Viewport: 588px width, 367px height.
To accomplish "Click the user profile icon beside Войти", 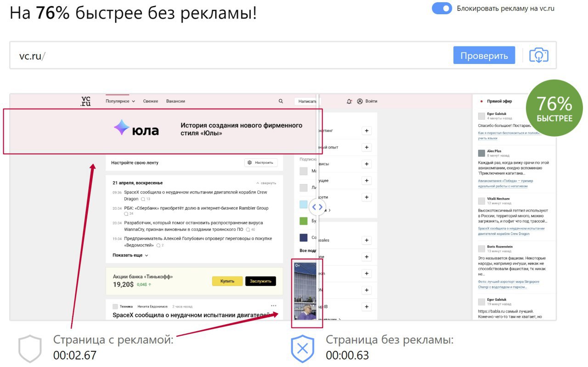I will point(360,101).
